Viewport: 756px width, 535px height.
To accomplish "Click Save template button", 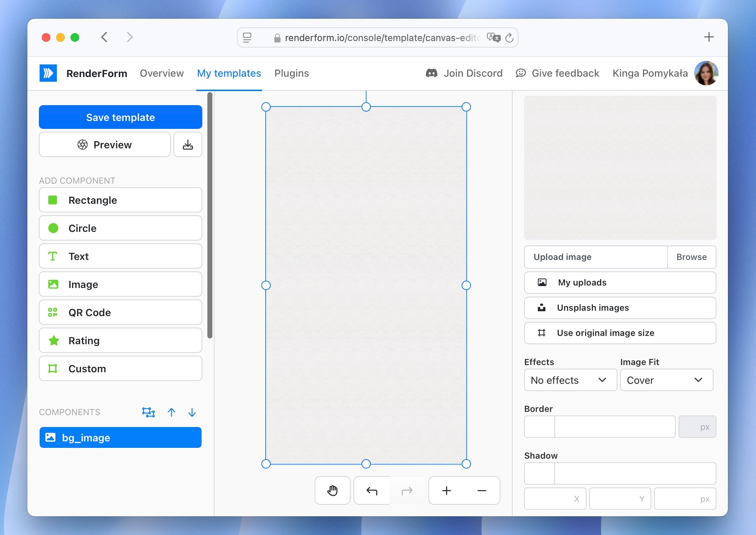I will [x=121, y=117].
